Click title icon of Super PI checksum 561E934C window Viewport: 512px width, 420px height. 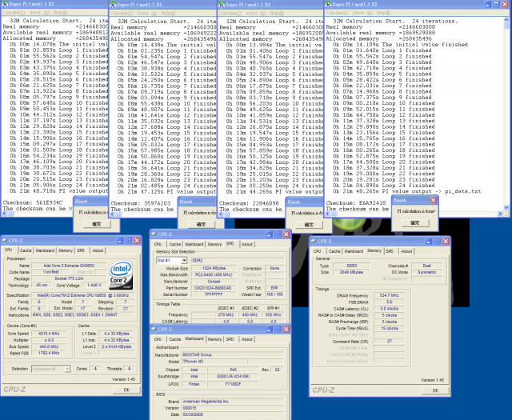coord(5,4)
